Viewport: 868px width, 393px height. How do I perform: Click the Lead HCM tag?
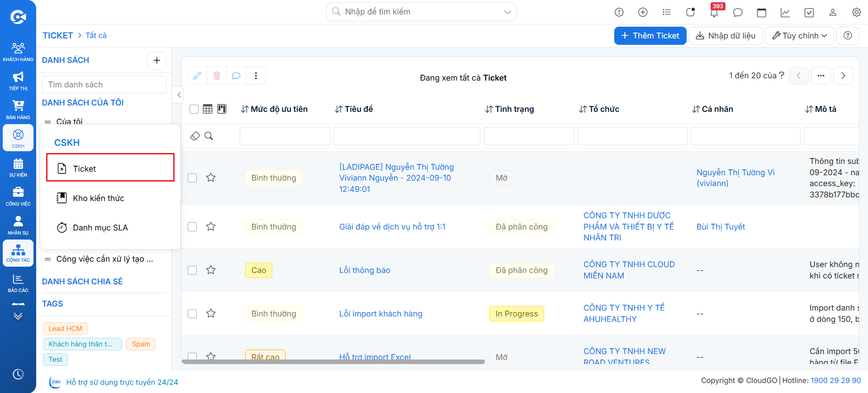66,329
